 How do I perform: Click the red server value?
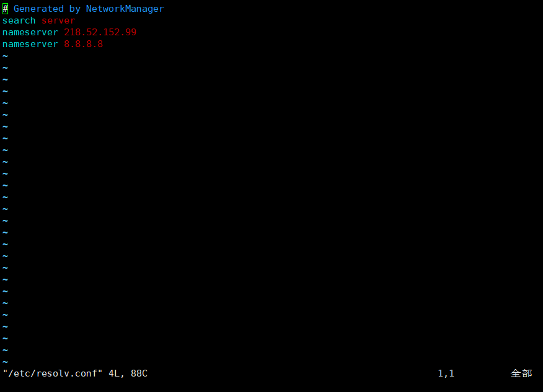(x=58, y=21)
